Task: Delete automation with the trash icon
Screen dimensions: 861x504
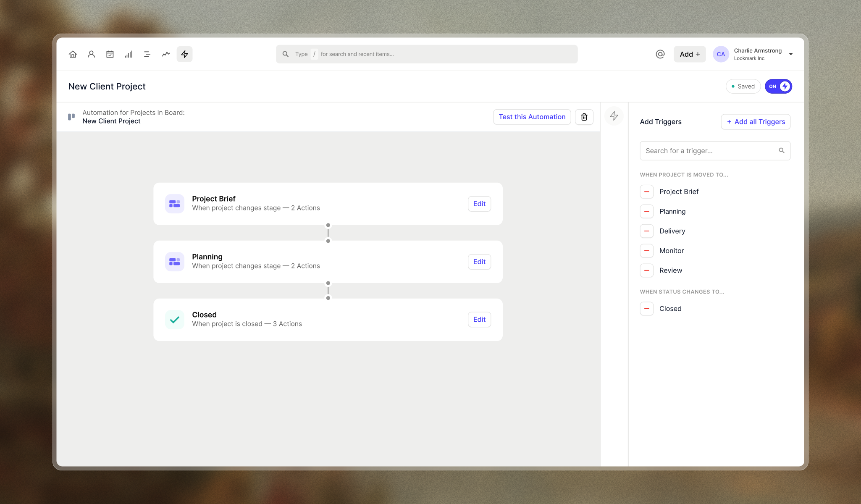Action: tap(584, 117)
